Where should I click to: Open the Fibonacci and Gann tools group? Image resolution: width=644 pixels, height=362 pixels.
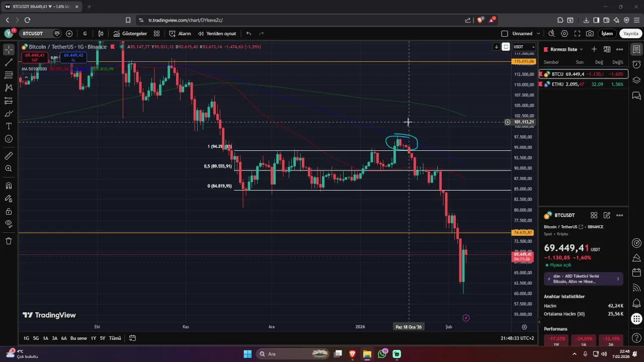(x=9, y=75)
